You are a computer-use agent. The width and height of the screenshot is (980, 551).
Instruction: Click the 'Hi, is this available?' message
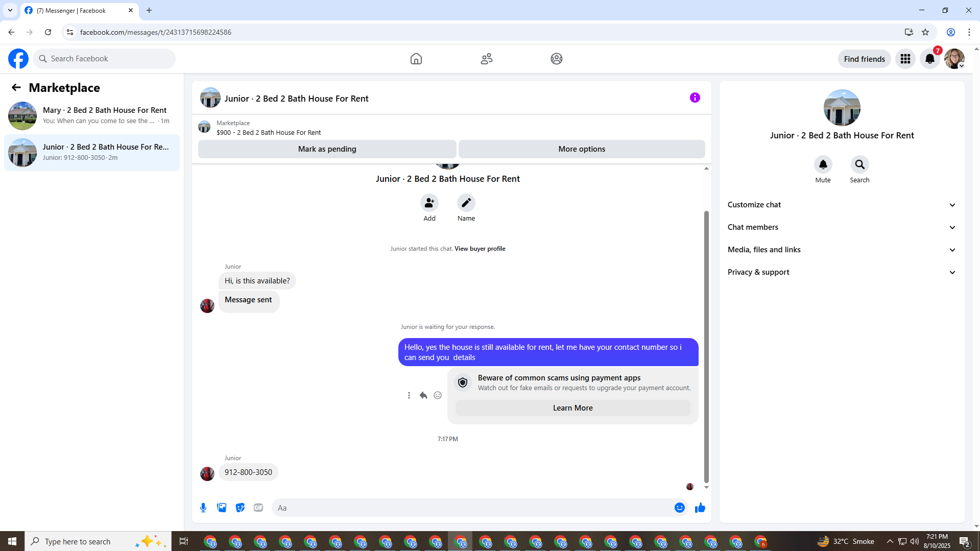pos(257,281)
